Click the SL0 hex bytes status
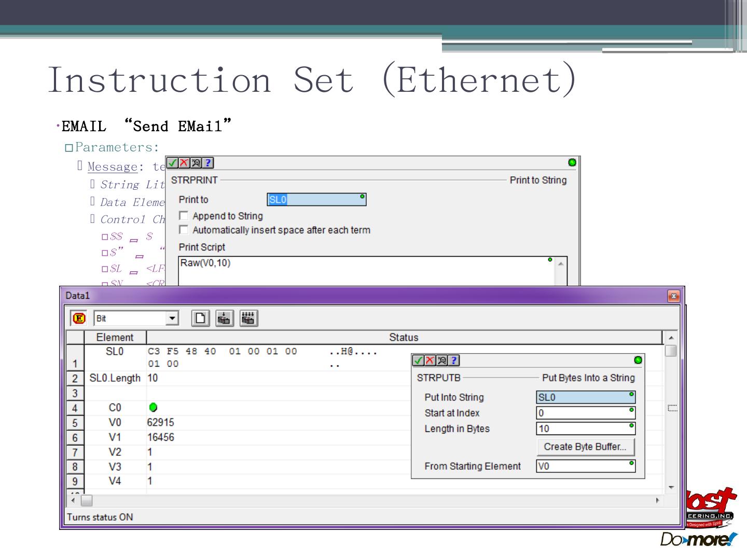747x560 pixels. tap(223, 358)
